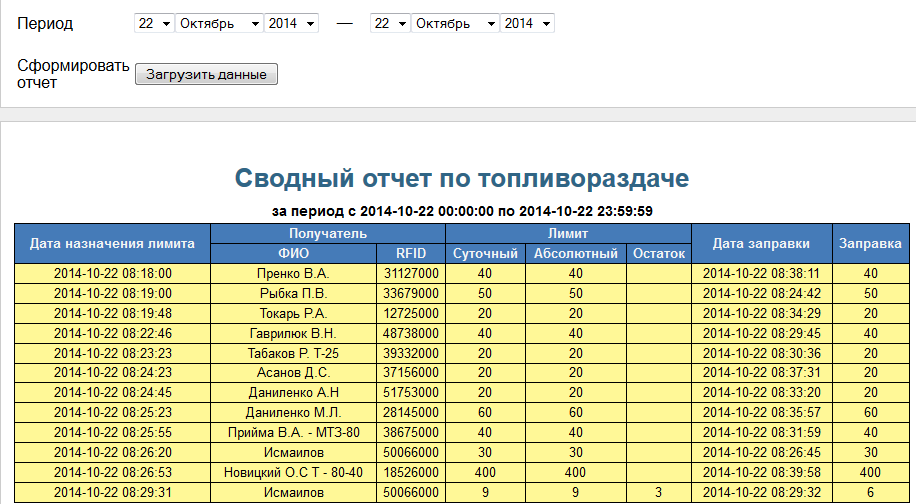The width and height of the screenshot is (916, 504).
Task: Select the Заправка column header
Action: [x=870, y=243]
